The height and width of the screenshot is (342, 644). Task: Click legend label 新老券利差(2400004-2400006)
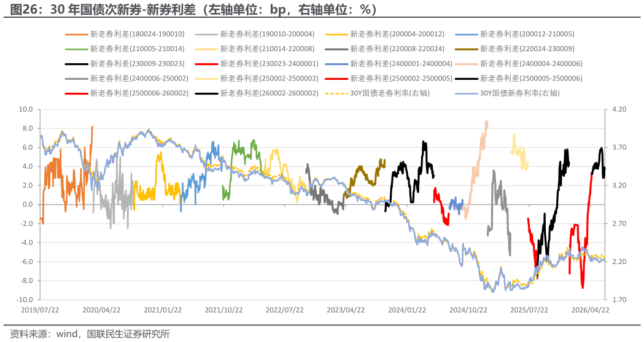(x=531, y=64)
